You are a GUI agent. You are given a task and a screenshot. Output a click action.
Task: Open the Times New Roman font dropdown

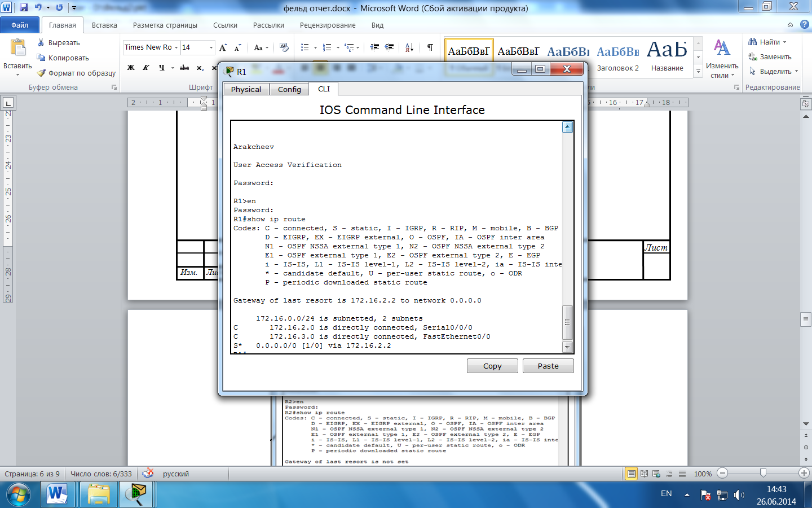[x=176, y=47]
